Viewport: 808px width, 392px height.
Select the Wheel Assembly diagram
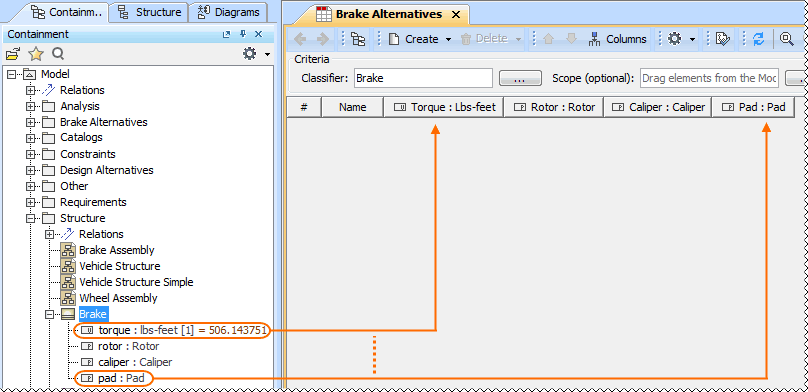tap(118, 298)
